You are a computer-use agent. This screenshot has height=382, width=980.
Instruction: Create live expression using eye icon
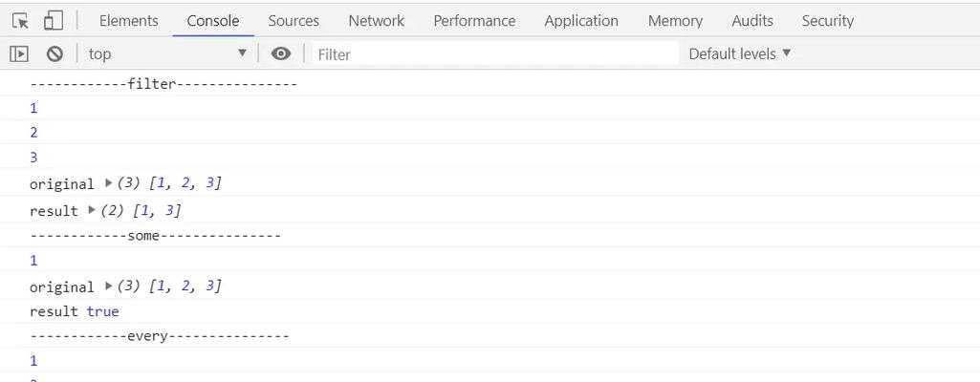point(281,54)
